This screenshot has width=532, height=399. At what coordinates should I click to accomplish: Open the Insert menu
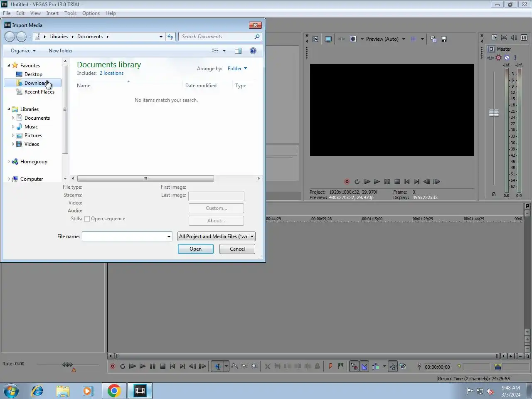click(x=52, y=13)
